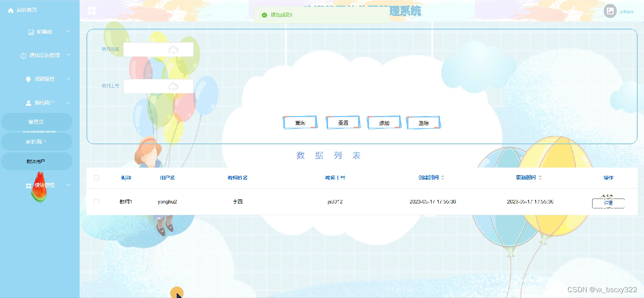The image size is (644, 298).
Task: Click the sort arrows on 更新时间 column
Action: 540,178
